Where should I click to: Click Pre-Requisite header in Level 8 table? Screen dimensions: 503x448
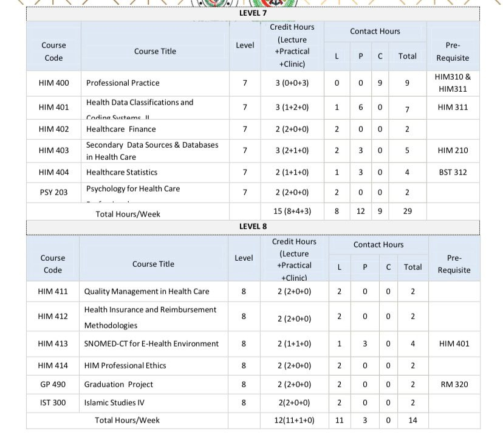coord(454,264)
